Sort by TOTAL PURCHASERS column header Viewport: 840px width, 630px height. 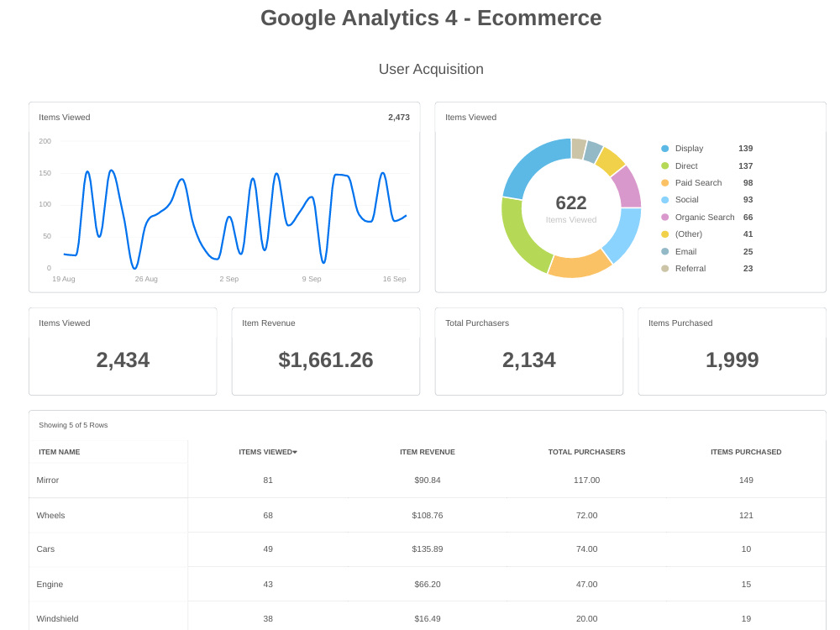(x=586, y=452)
